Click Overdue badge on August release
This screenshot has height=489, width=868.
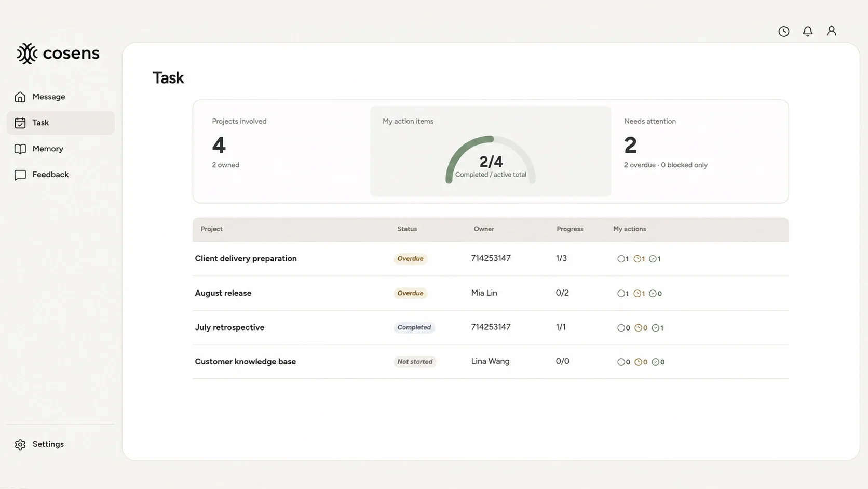tap(410, 293)
